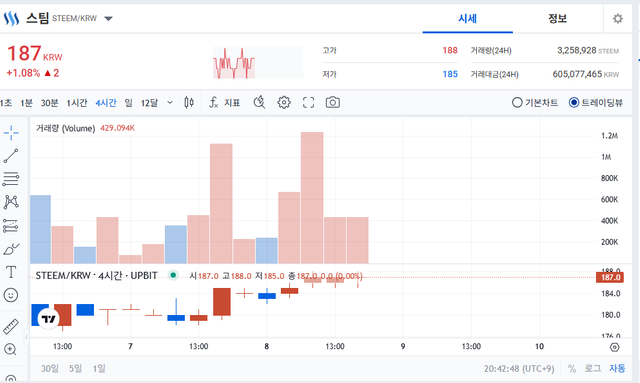Screen dimensions: 640x383
Task: Set range to 1일
Action: (99, 368)
